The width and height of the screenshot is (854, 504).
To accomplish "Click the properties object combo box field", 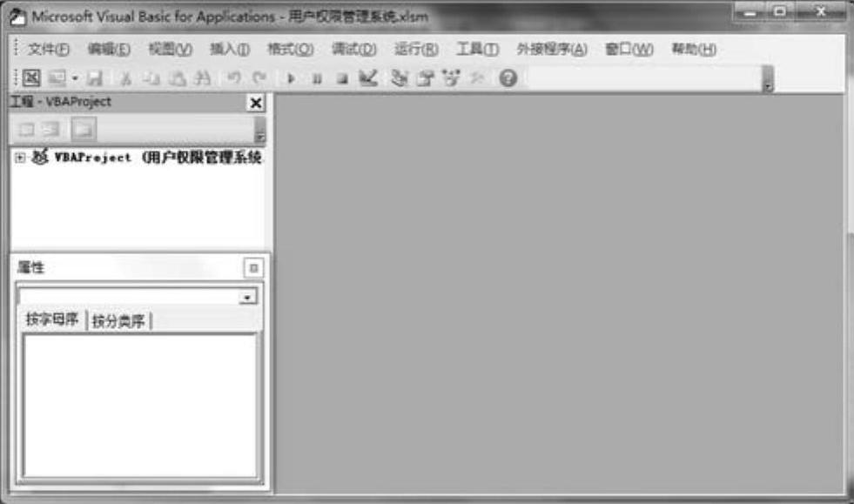I will click(x=138, y=297).
